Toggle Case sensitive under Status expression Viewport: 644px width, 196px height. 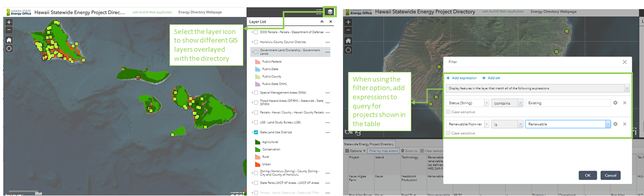[448, 112]
